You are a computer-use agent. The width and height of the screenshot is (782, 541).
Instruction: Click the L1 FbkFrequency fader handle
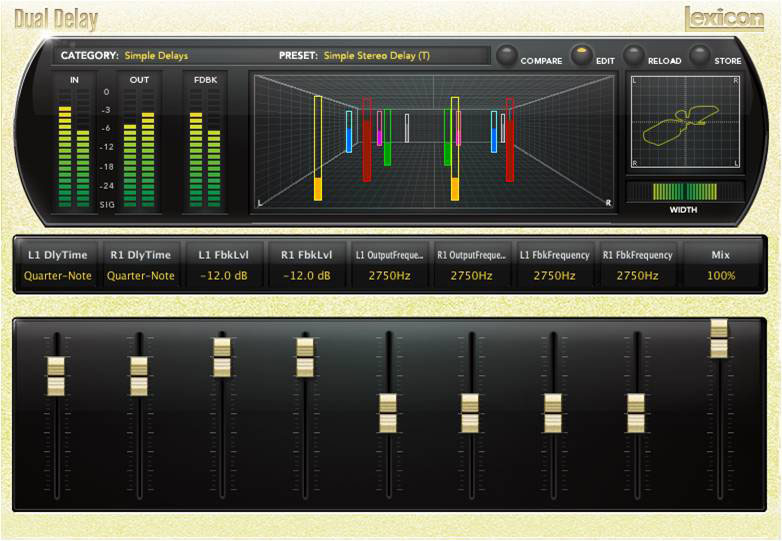coord(553,413)
